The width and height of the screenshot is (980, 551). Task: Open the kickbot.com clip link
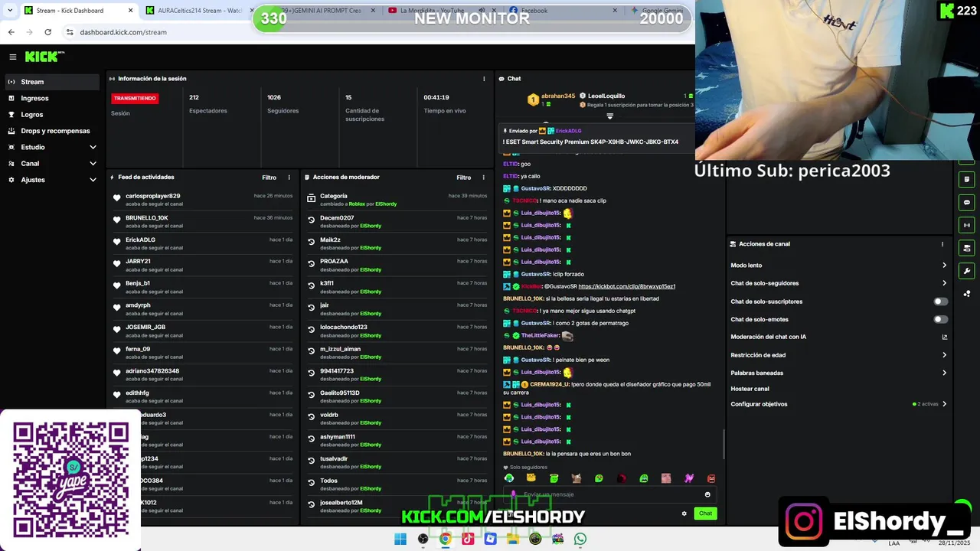626,286
